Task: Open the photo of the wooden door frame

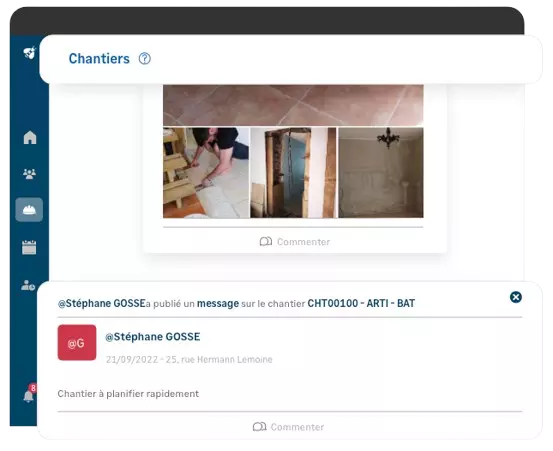Action: 293,173
